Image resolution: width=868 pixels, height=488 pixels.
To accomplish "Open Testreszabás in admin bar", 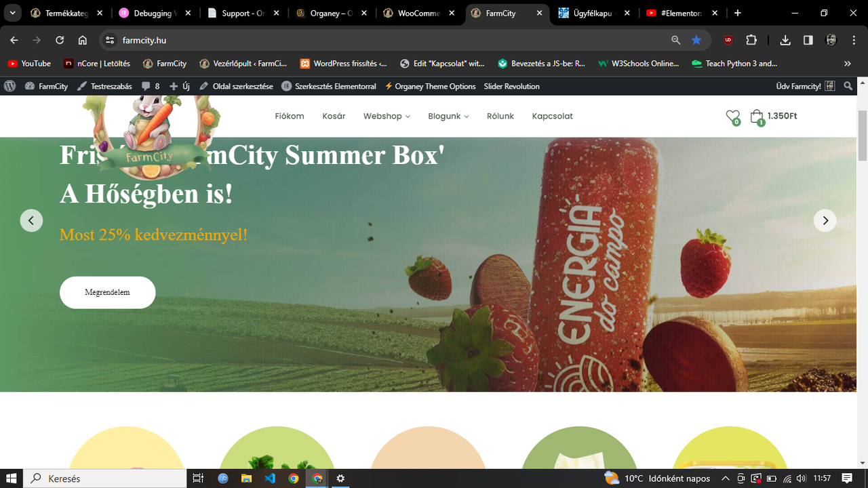I will [104, 86].
